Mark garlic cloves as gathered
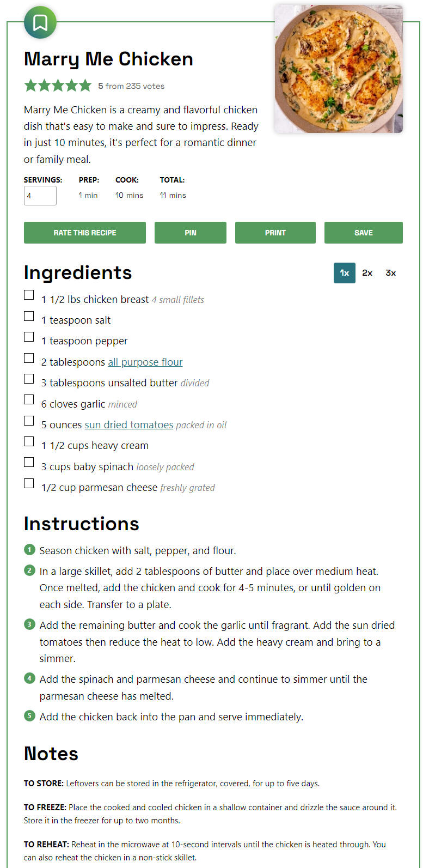Image resolution: width=429 pixels, height=868 pixels. (29, 399)
